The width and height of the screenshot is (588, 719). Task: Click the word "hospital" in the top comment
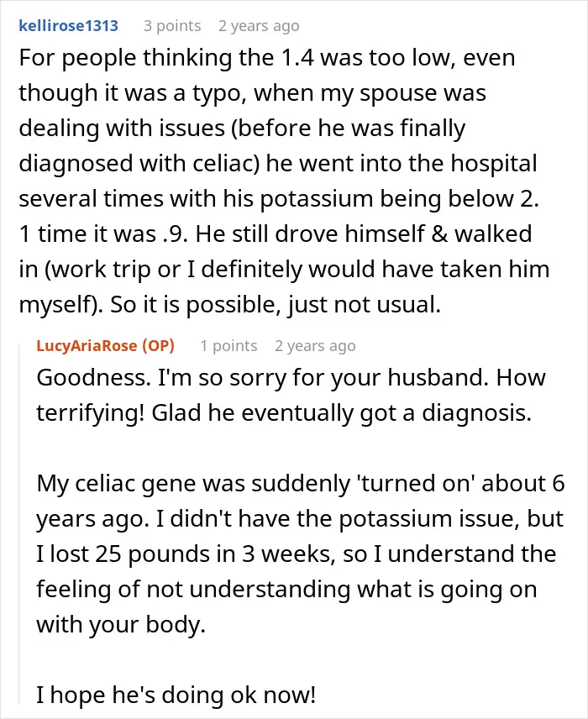(x=494, y=164)
